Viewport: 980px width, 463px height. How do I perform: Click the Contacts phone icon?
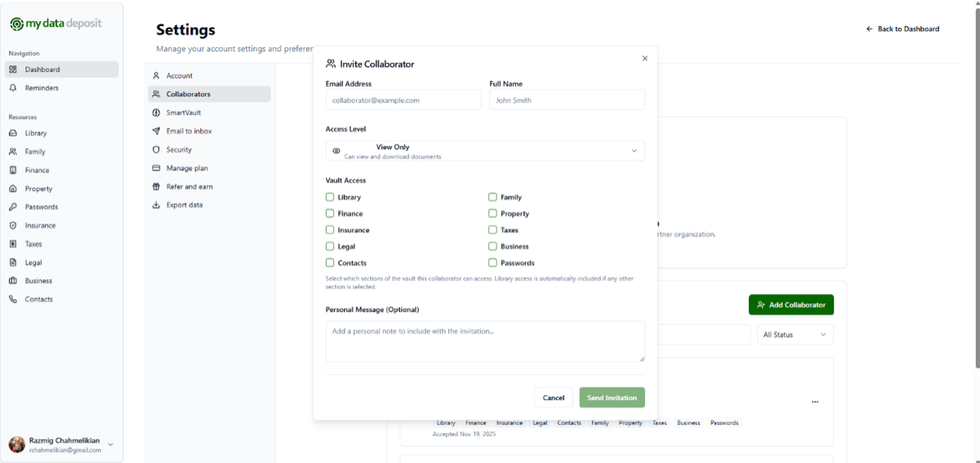[x=13, y=300]
